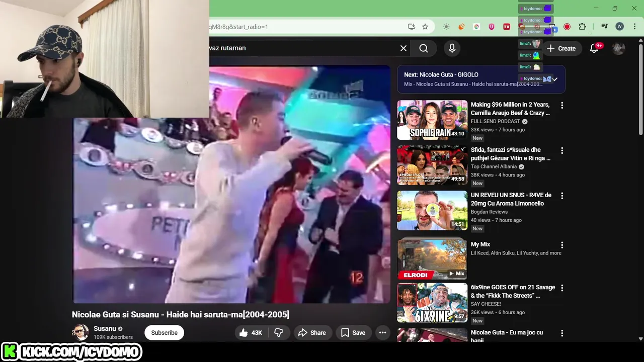The width and height of the screenshot is (644, 362).
Task: Click 6ix9ine GOES OFF on 21 Savage title
Action: pyautogui.click(x=513, y=291)
